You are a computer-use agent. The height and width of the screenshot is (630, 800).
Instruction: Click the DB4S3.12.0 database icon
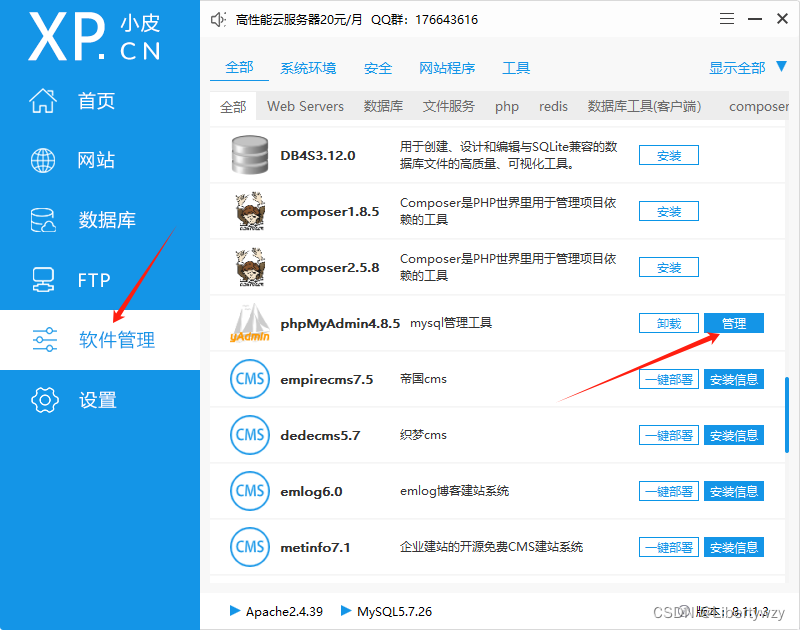(249, 155)
